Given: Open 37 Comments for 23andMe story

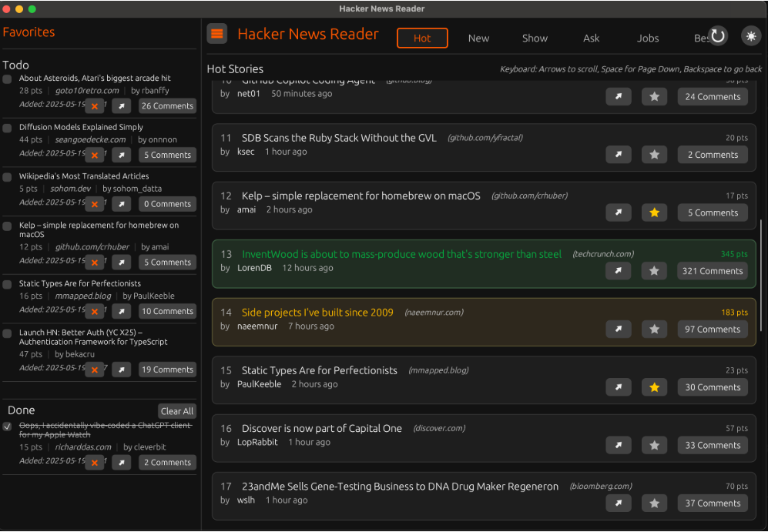Looking at the screenshot, I should click(x=713, y=503).
